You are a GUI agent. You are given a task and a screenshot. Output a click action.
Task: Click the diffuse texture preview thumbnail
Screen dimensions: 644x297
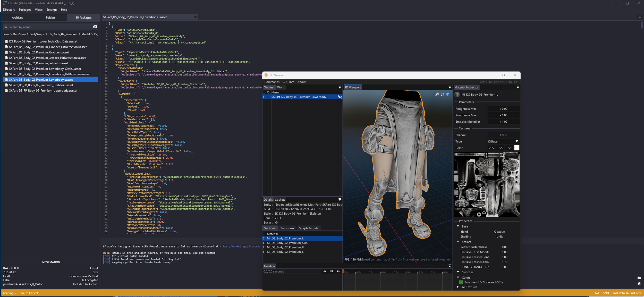click(486, 184)
